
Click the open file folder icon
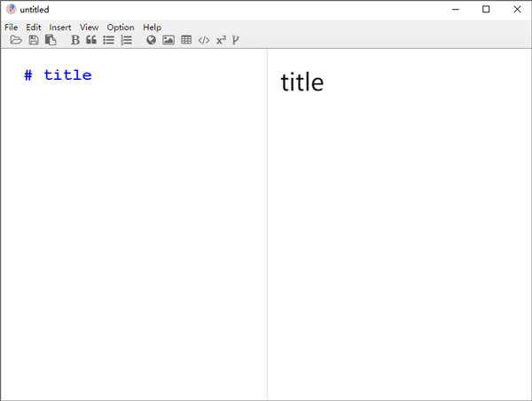16,40
